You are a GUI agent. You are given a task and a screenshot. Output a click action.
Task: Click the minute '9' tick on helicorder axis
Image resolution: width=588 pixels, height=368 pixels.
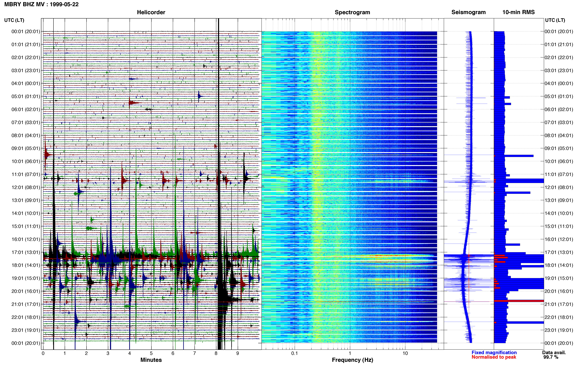(238, 353)
